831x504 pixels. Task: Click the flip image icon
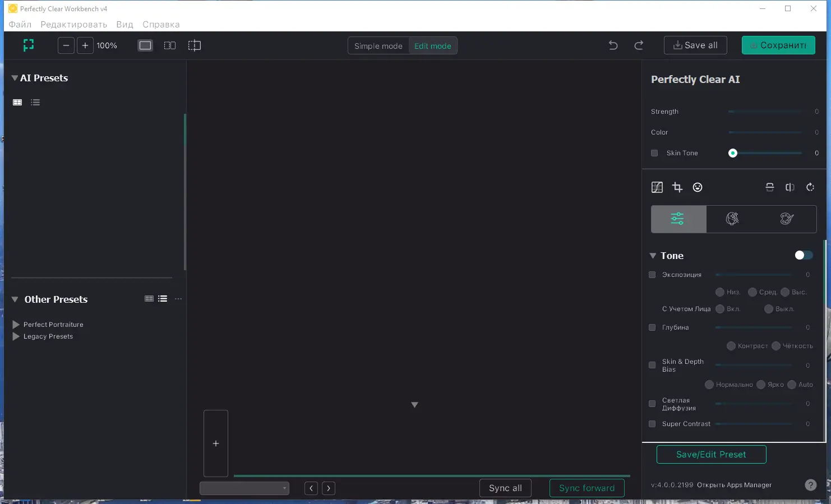790,187
